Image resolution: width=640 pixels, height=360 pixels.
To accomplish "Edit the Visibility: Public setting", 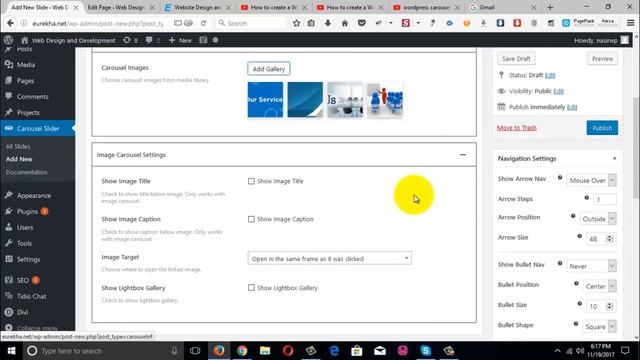I will [558, 91].
